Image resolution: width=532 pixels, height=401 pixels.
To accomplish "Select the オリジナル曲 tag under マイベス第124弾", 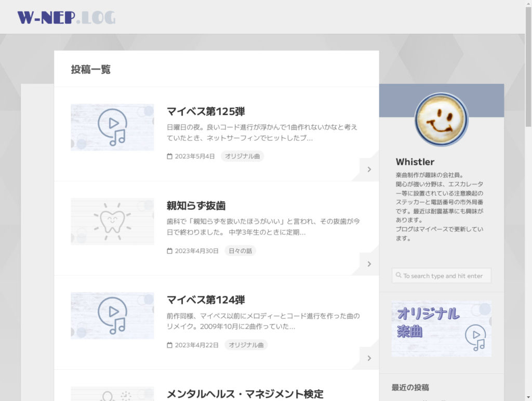I will pyautogui.click(x=246, y=345).
